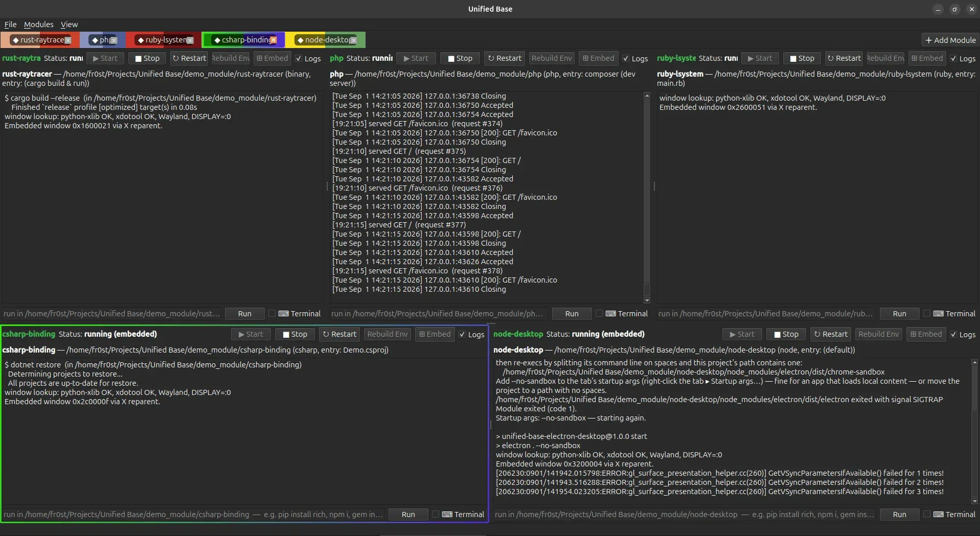
Task: Restart the php module
Action: coord(505,58)
